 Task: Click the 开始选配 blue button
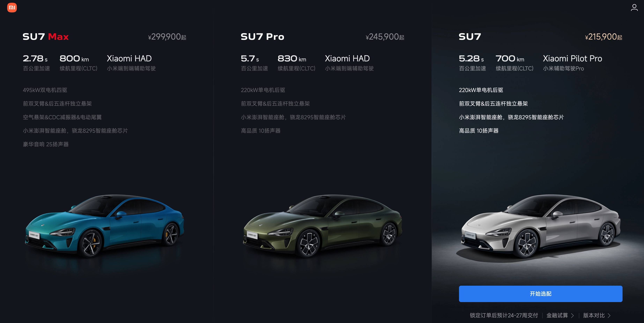click(x=541, y=294)
